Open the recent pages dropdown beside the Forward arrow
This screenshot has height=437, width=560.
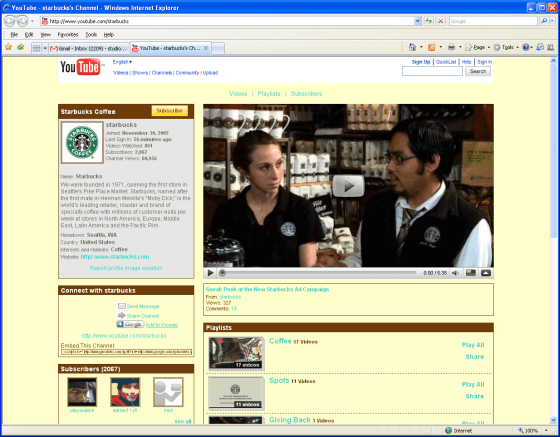pyautogui.click(x=32, y=21)
